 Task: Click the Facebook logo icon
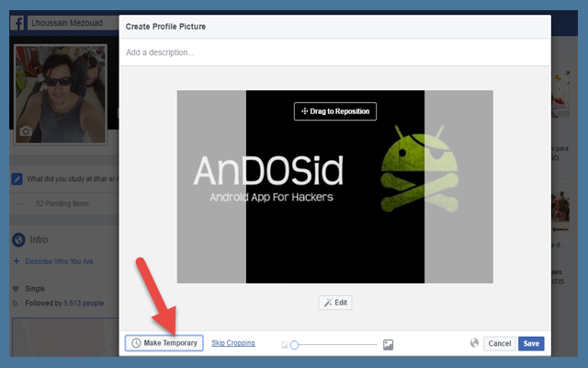coord(17,23)
